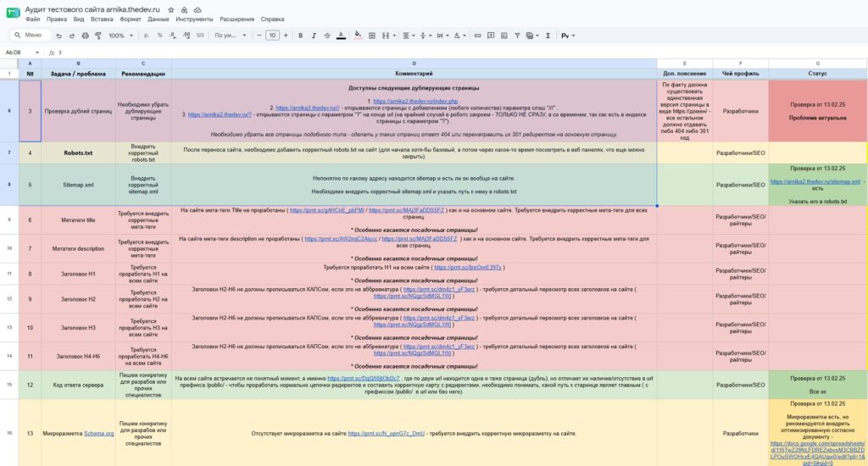This screenshot has height=466, width=868.
Task: Open the borders tool
Action: coord(372,36)
